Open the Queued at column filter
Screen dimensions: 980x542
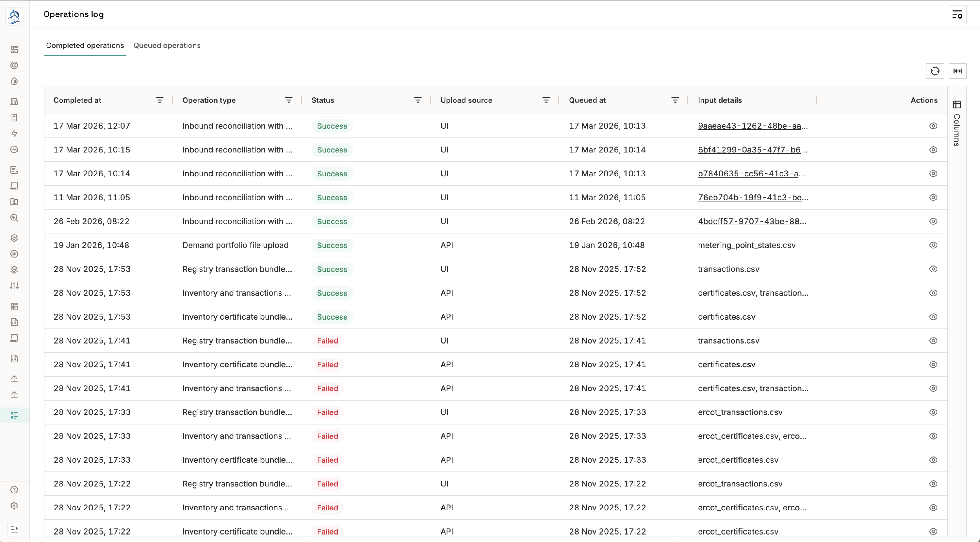675,100
